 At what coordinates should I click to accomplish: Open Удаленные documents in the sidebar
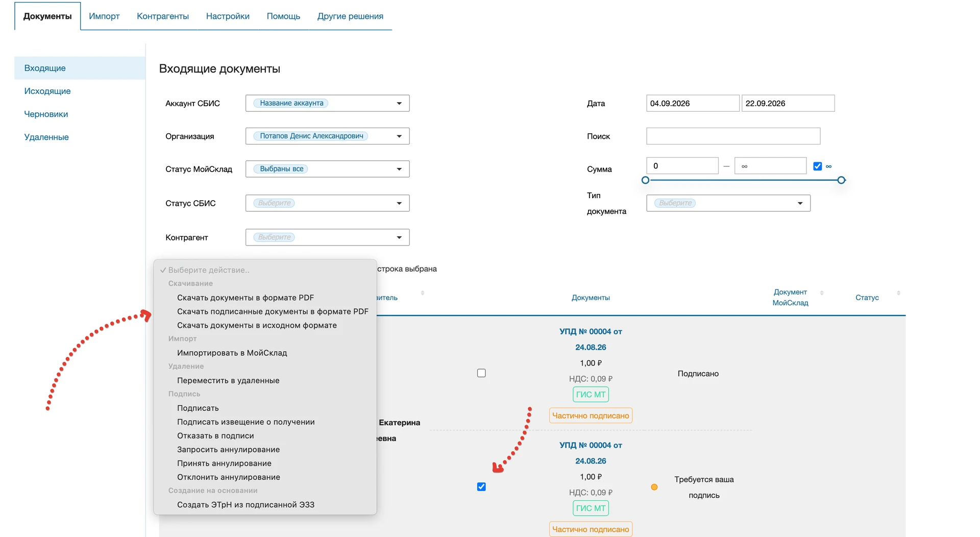click(46, 137)
